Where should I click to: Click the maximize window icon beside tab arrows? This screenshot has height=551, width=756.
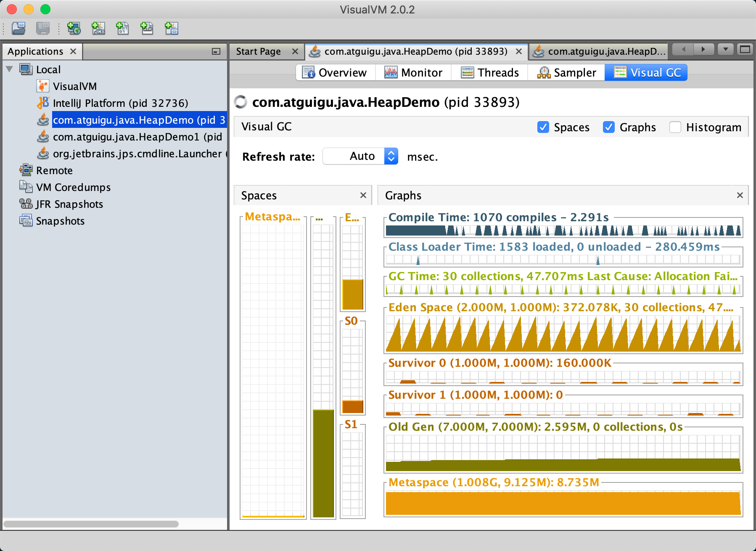tap(745, 50)
